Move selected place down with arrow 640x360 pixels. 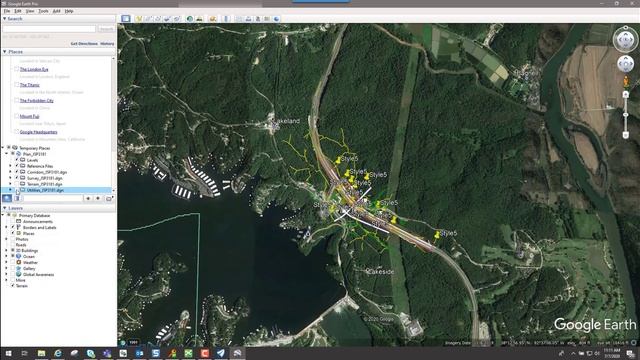click(98, 198)
